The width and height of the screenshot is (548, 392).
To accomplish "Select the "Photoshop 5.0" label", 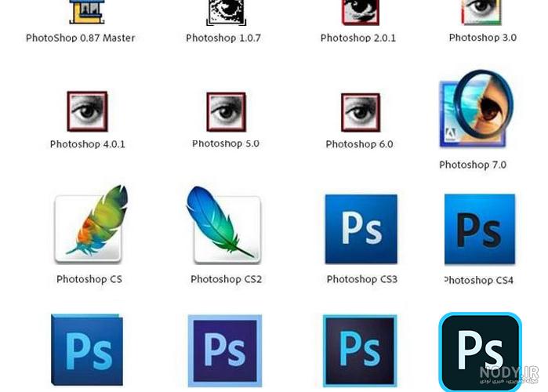I will click(226, 143).
